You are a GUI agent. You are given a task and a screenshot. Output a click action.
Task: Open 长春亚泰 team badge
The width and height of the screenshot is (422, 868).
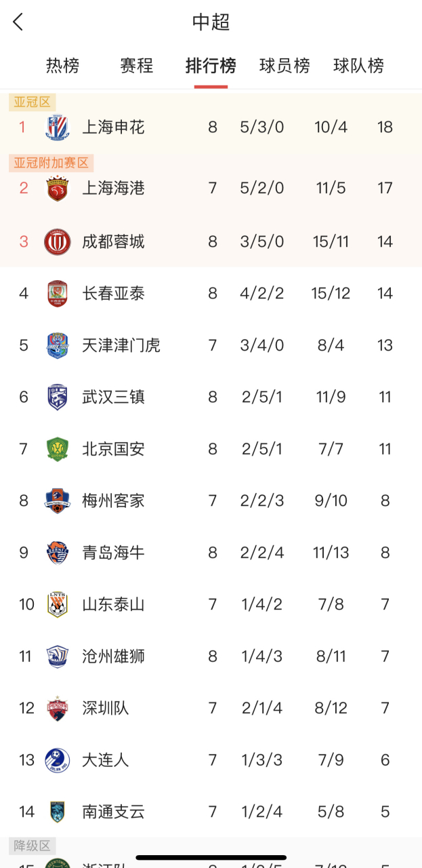click(x=57, y=294)
